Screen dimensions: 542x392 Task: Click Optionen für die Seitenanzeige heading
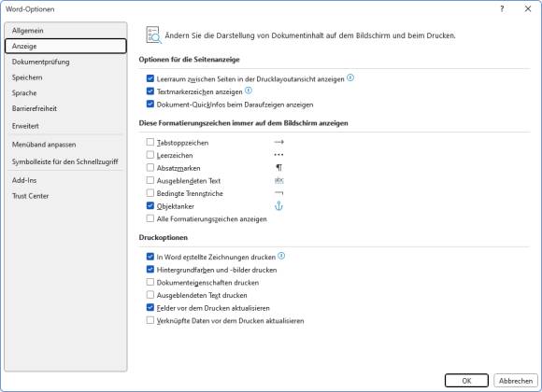[189, 60]
